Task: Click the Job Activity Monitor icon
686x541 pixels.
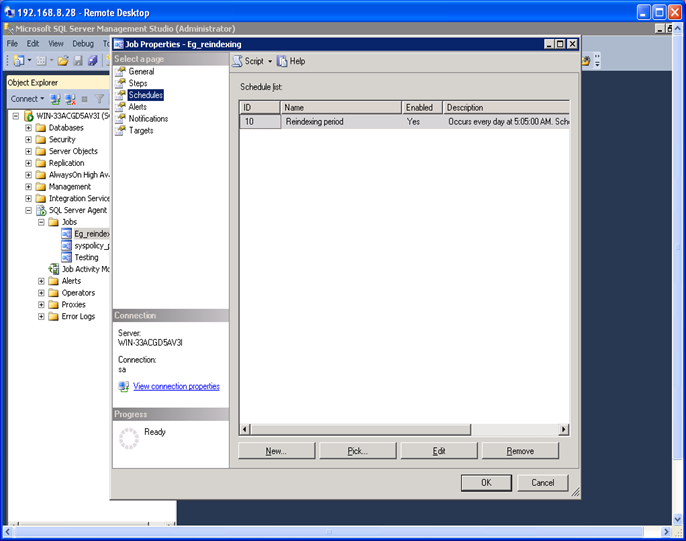Action: point(54,269)
